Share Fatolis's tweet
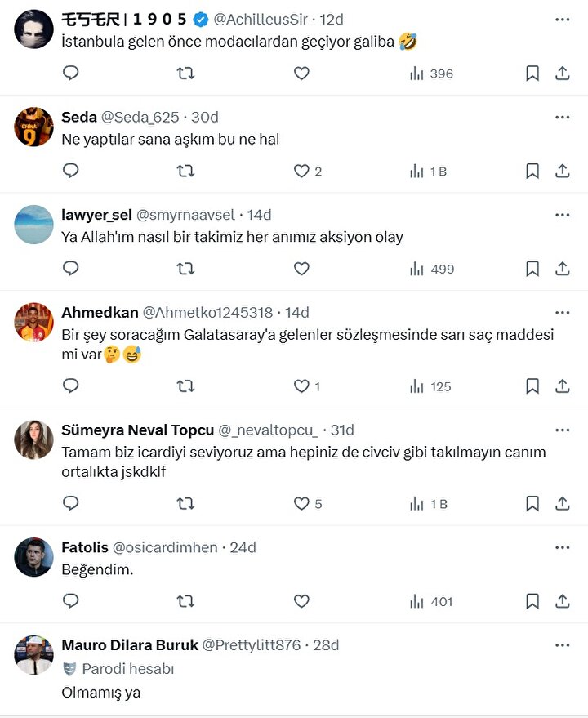 click(563, 602)
